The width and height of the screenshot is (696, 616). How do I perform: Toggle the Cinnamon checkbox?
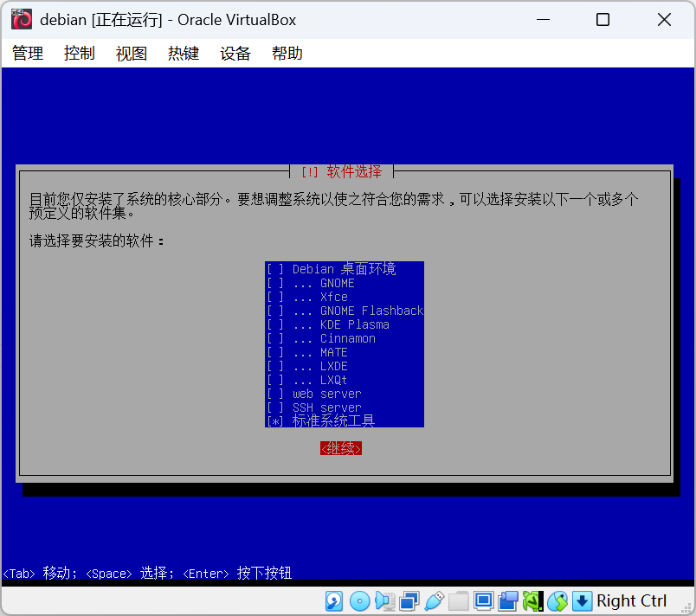(274, 338)
